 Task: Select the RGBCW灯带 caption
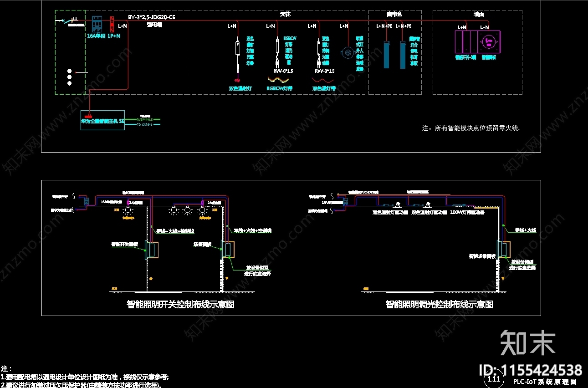click(x=279, y=88)
